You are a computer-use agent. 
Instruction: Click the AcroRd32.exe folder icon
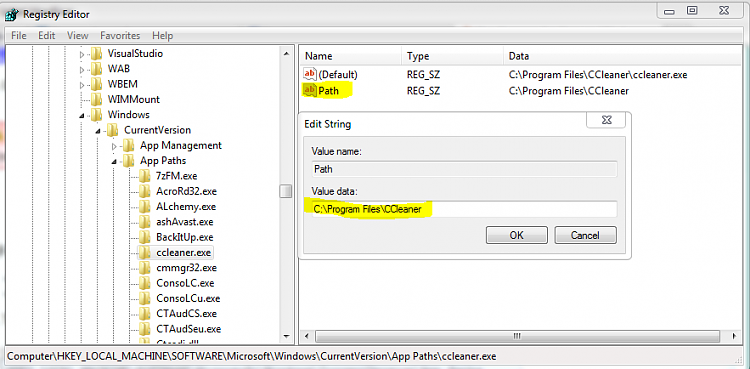click(x=145, y=191)
